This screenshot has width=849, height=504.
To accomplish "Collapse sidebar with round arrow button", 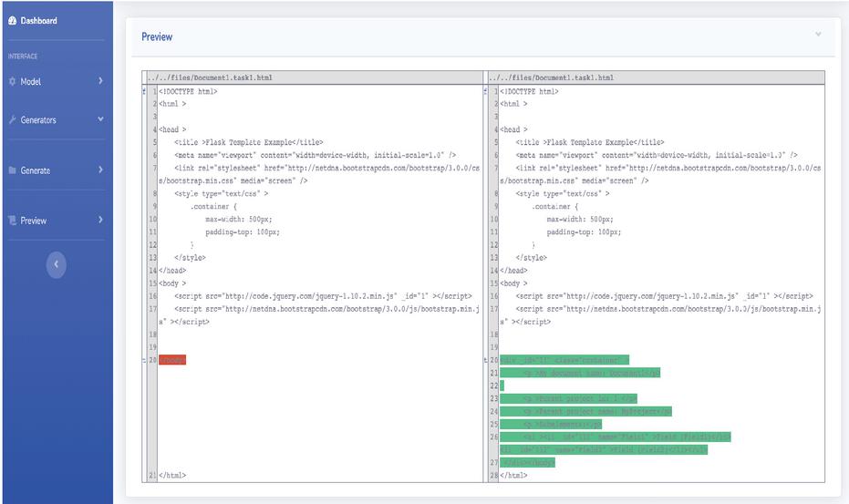I will point(56,264).
